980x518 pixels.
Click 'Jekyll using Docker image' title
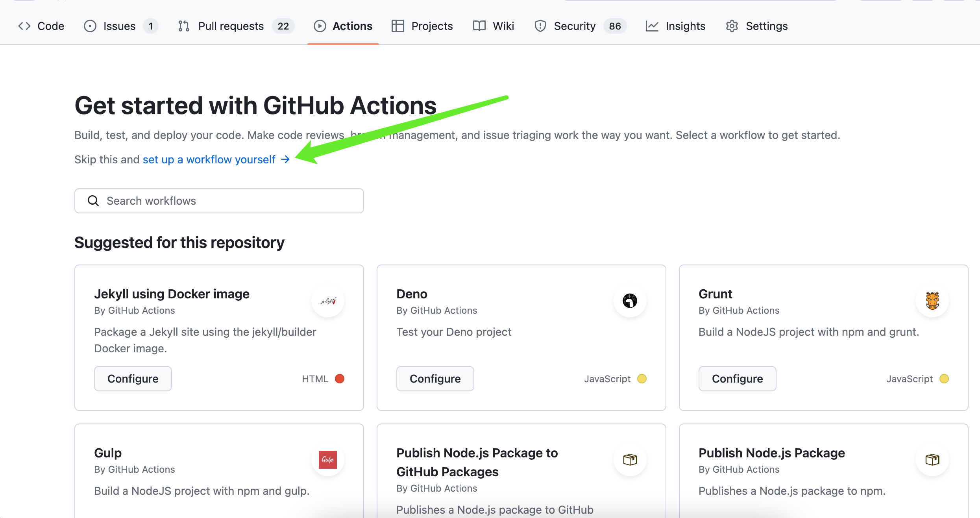(x=172, y=294)
